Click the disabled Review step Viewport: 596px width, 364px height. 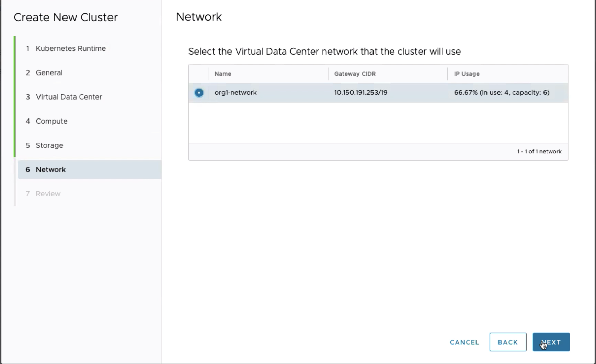click(x=48, y=194)
